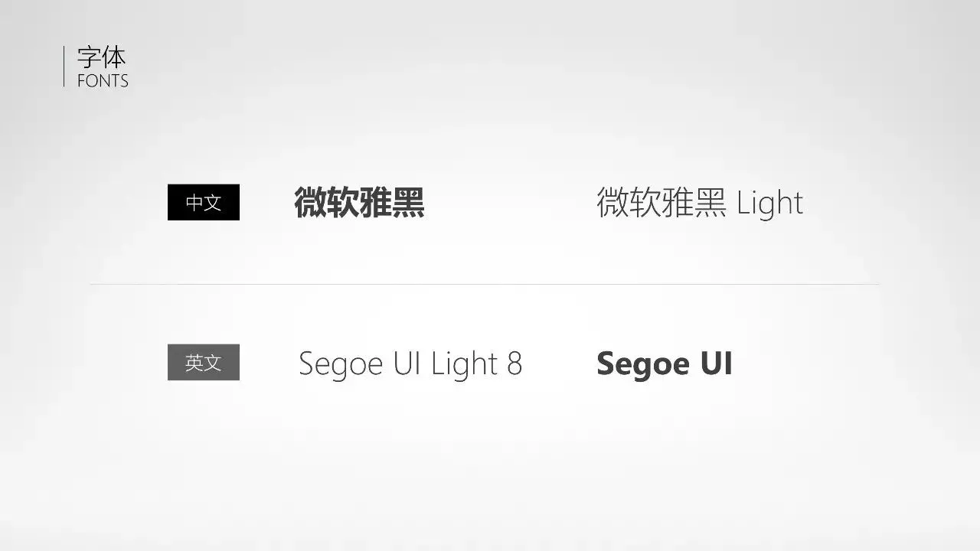Click the horizontal divider line

(x=484, y=284)
